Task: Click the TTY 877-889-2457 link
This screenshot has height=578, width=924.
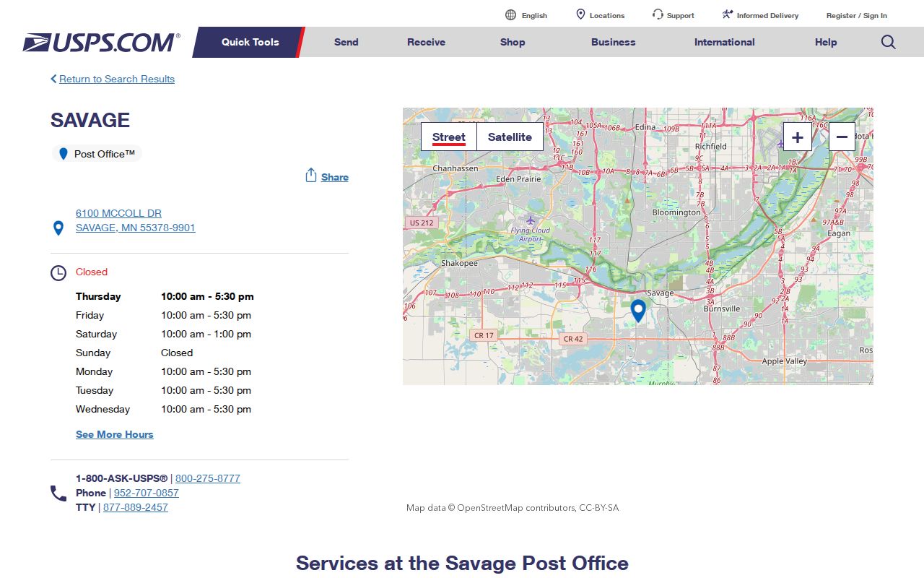Action: [x=136, y=507]
